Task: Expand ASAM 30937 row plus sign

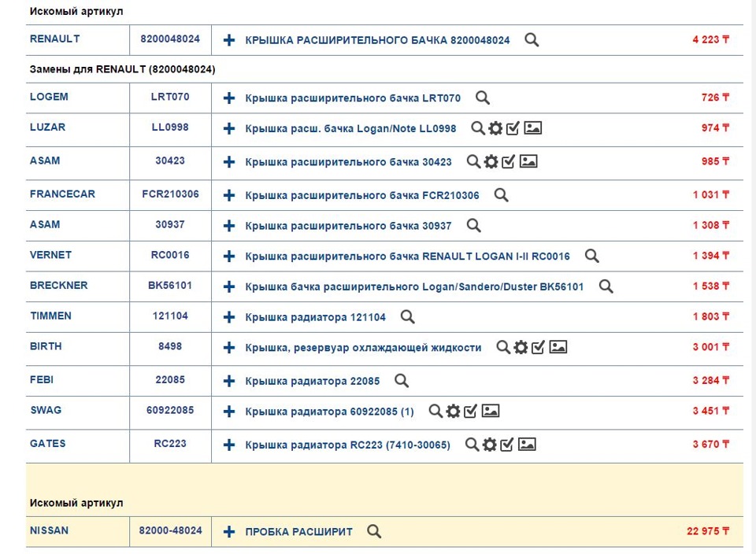Action: (229, 225)
